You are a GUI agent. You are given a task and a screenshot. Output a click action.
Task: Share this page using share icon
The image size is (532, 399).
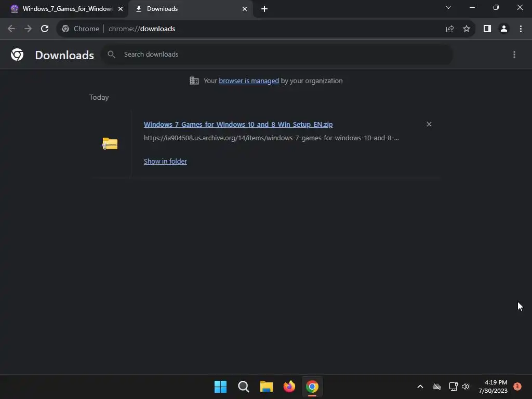click(x=450, y=29)
